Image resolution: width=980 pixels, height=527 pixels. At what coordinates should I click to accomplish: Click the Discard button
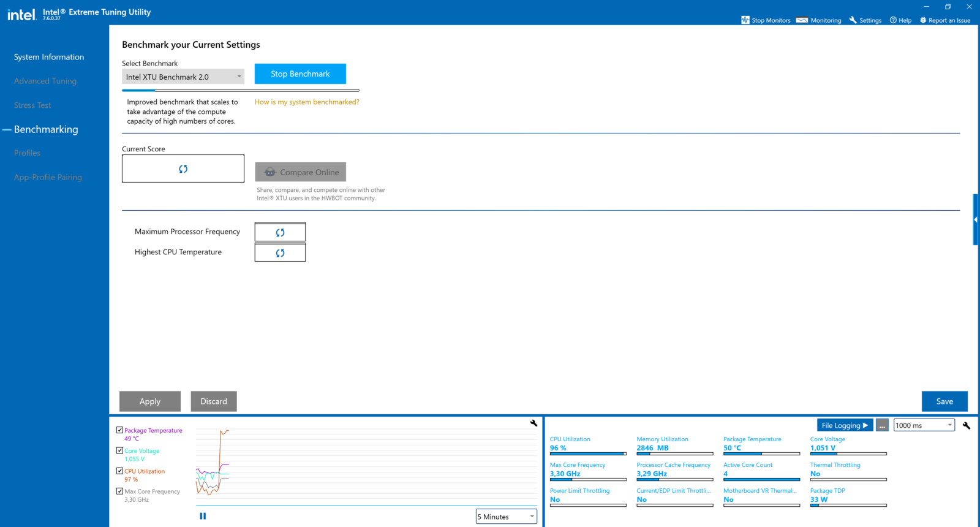coord(214,401)
